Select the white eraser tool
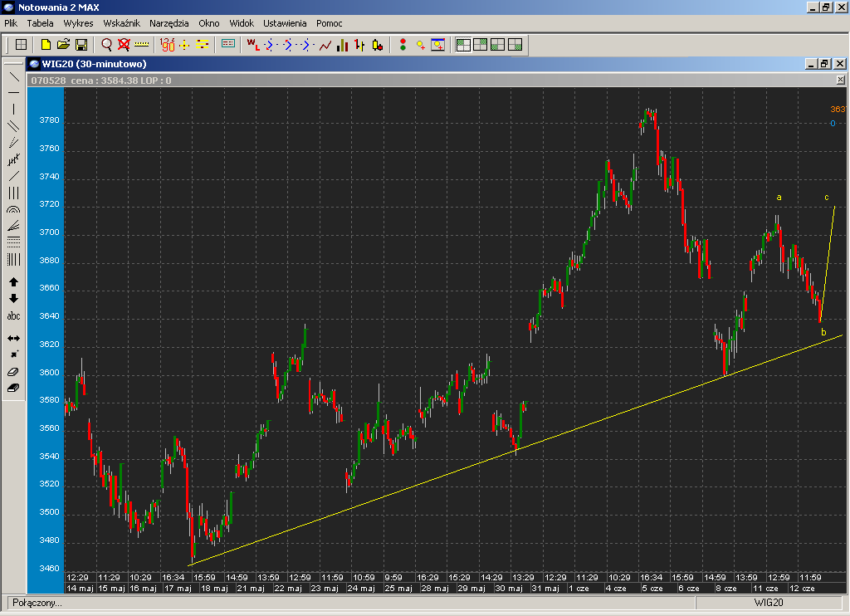 tap(13, 372)
